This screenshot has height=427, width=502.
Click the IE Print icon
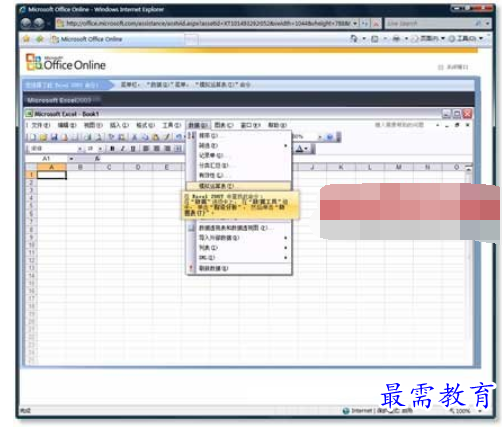tap(396, 39)
